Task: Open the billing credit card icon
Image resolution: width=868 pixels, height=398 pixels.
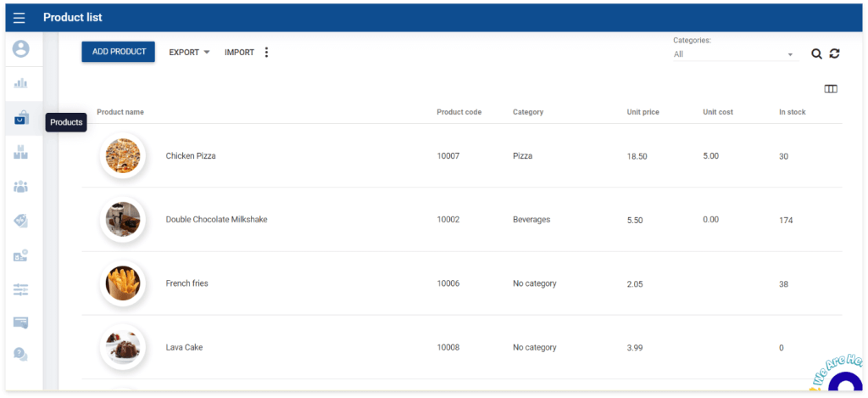Action: click(21, 322)
